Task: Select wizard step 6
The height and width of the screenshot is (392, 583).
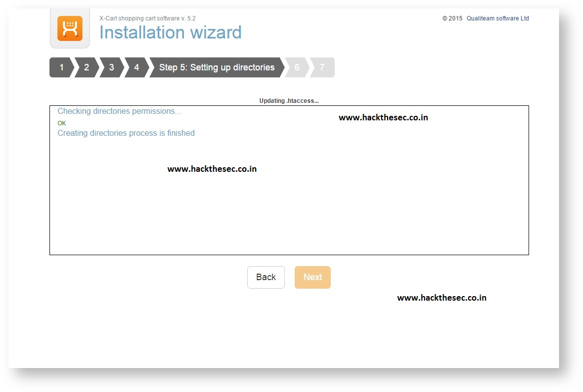Action: [x=297, y=67]
